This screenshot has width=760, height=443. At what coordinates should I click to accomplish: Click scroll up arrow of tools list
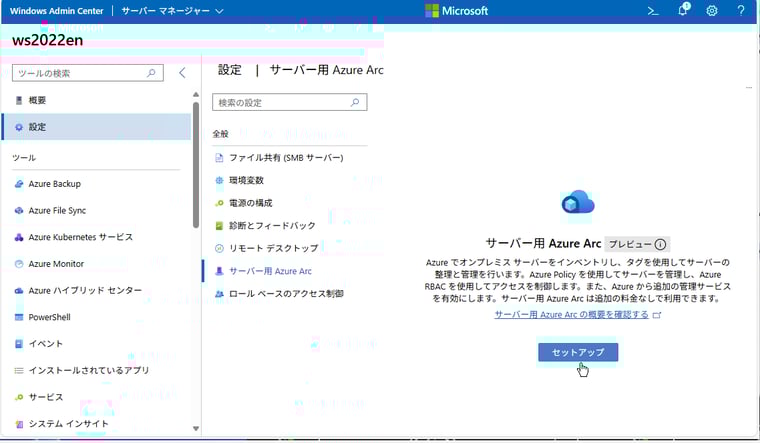coord(196,95)
